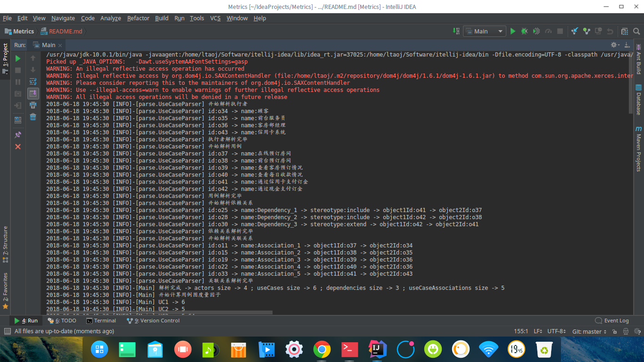Screen dimensions: 644x362
Task: Start debugging with the bug icon
Action: tap(524, 31)
